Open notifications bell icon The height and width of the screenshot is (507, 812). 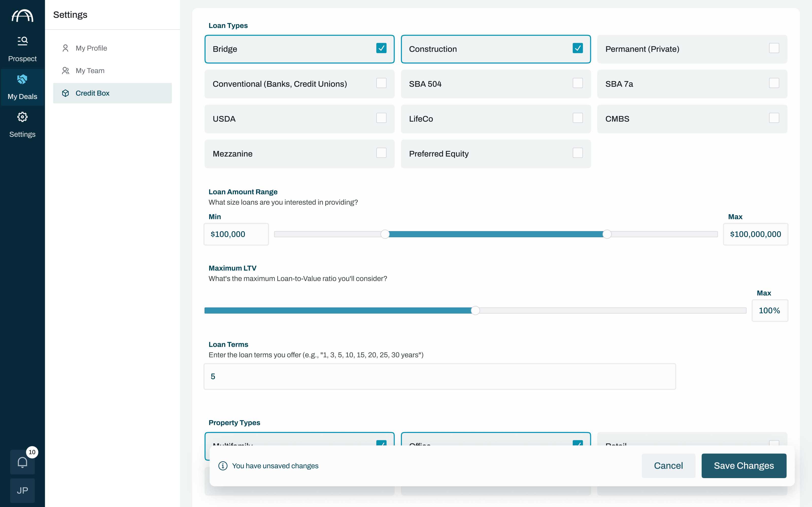[x=22, y=462]
